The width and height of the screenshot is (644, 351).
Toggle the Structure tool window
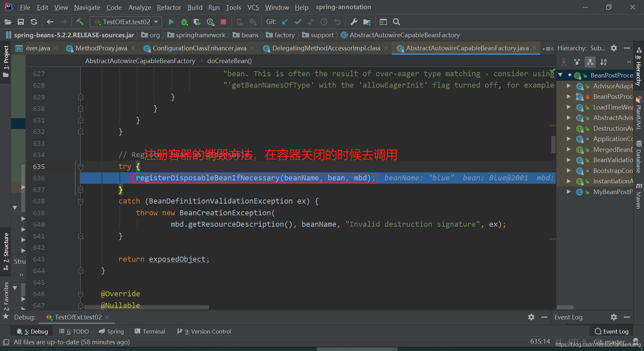6,251
